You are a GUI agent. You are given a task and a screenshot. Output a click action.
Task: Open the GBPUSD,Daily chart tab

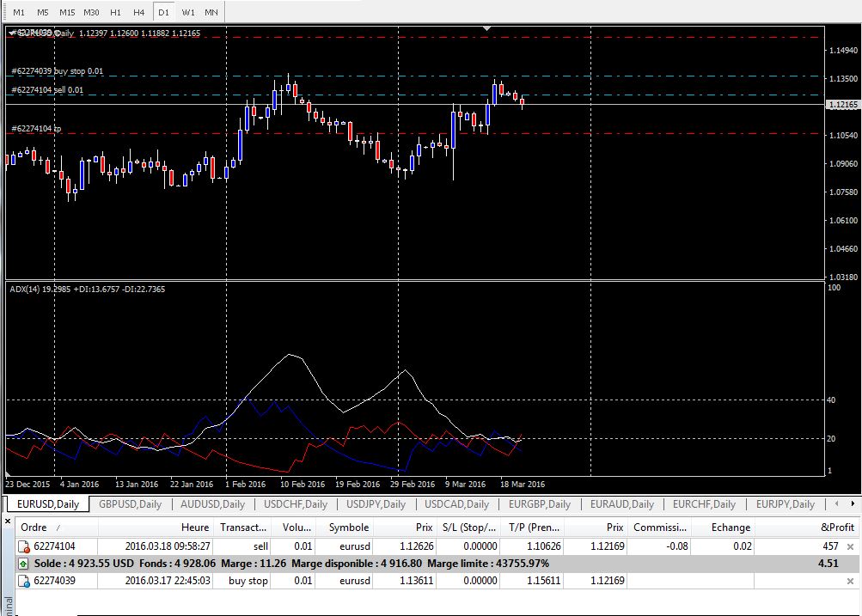[x=130, y=504]
